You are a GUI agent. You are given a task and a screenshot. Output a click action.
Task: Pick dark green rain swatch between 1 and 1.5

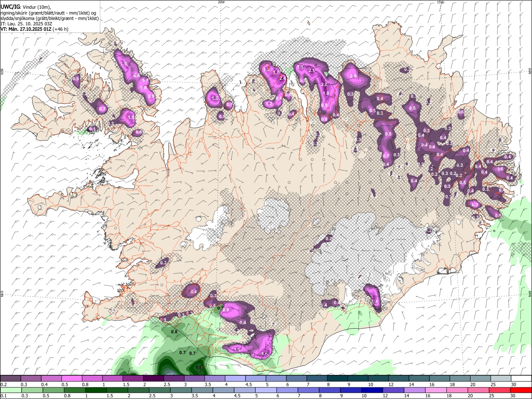96,390
